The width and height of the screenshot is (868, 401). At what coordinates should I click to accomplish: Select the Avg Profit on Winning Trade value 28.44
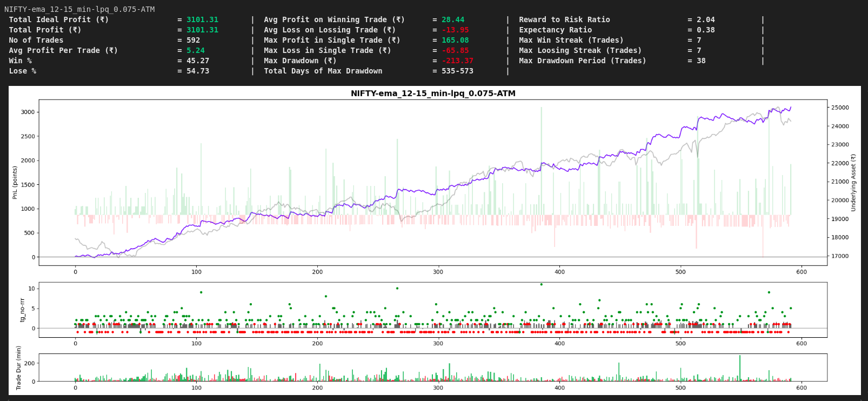[x=453, y=19]
